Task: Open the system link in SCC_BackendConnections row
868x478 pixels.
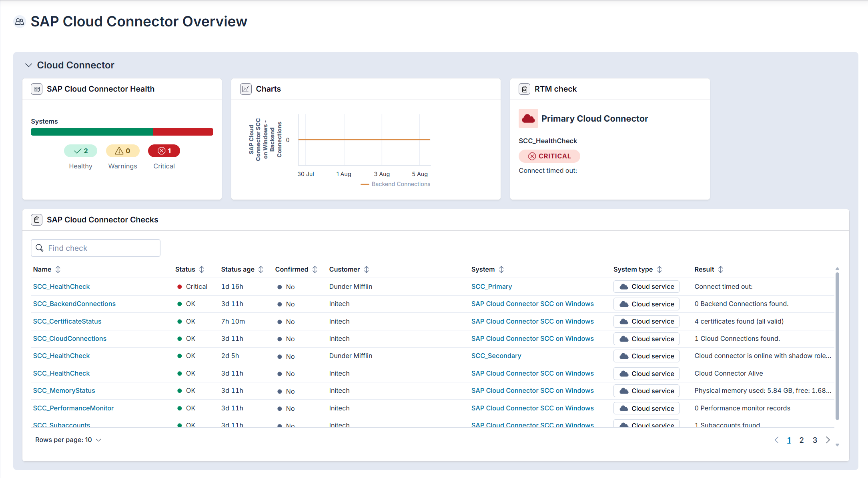Action: [532, 304]
